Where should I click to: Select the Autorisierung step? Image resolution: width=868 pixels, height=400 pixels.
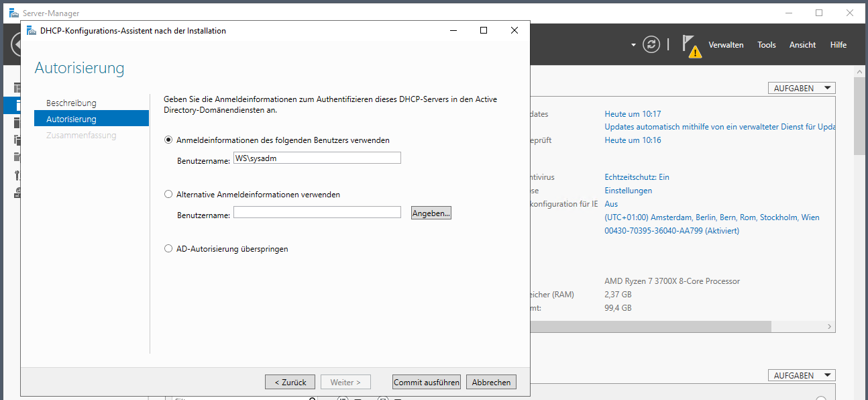91,119
